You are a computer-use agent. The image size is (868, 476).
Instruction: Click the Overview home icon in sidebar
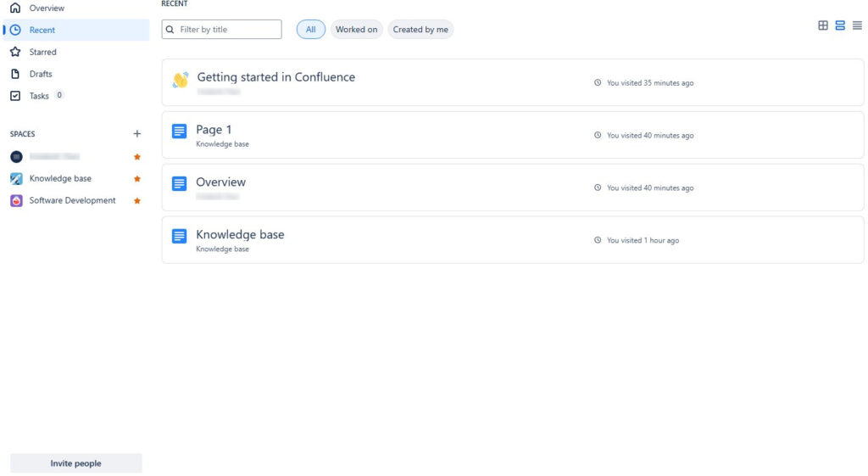(15, 8)
